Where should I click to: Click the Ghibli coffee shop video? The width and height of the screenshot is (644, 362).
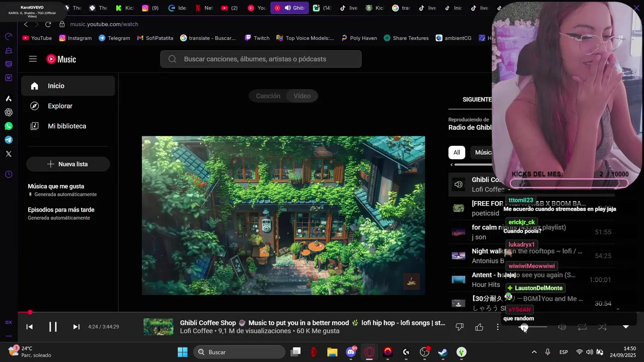(283, 215)
